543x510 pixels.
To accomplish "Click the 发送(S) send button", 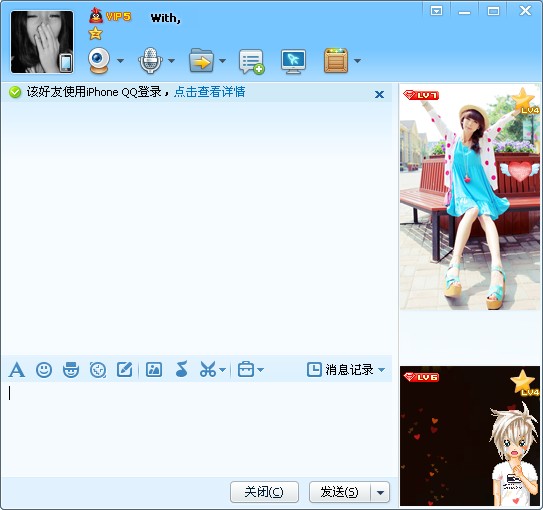I will coord(339,492).
